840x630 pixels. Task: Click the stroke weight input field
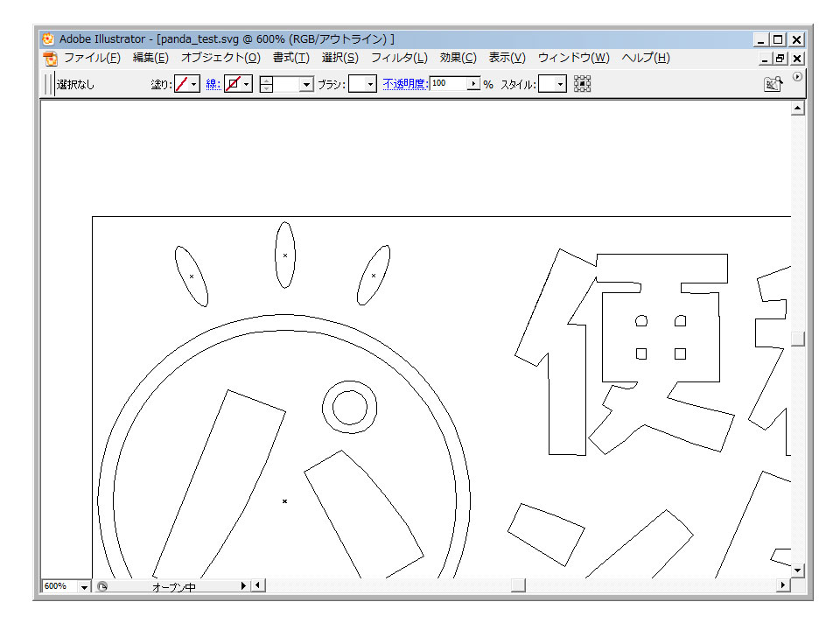click(x=287, y=84)
